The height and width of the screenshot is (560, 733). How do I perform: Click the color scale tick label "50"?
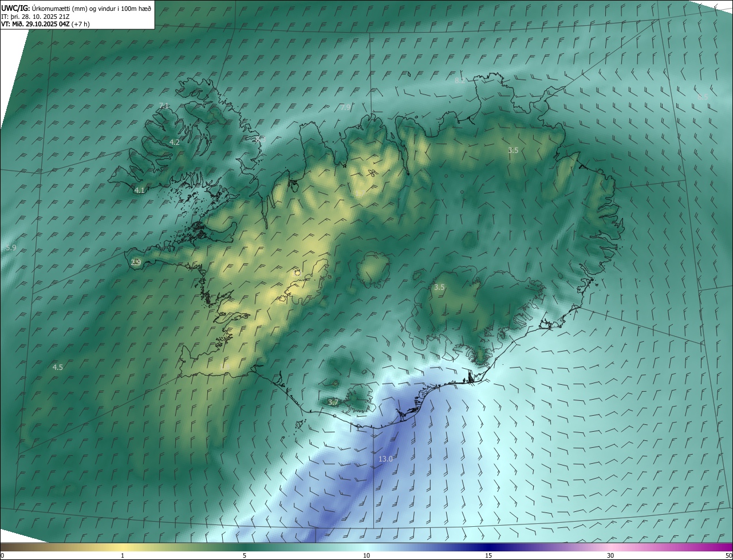point(728,555)
